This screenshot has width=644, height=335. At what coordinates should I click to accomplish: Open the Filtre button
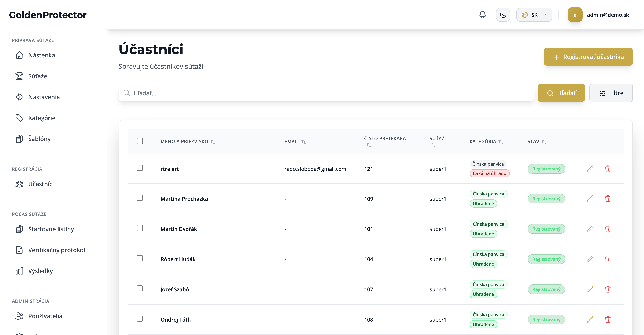coord(611,93)
